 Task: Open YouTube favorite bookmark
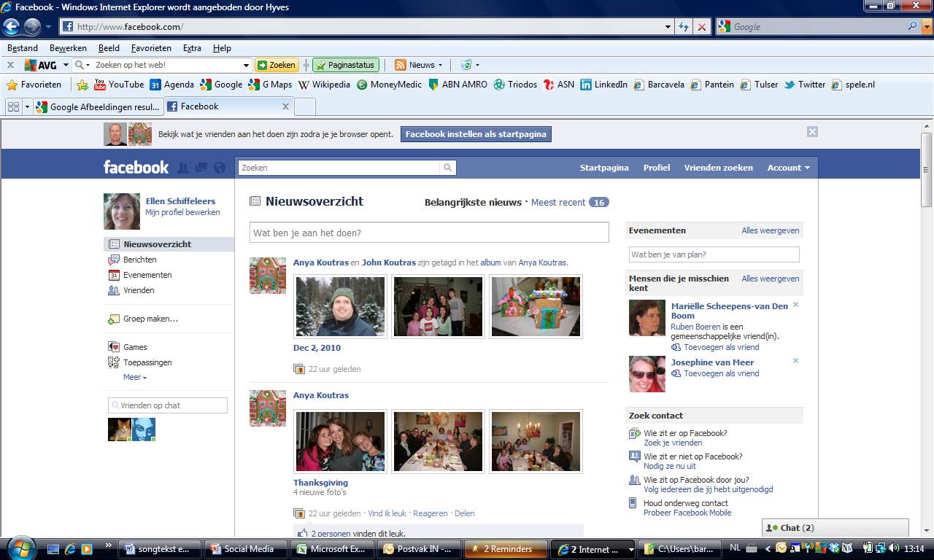click(x=120, y=85)
